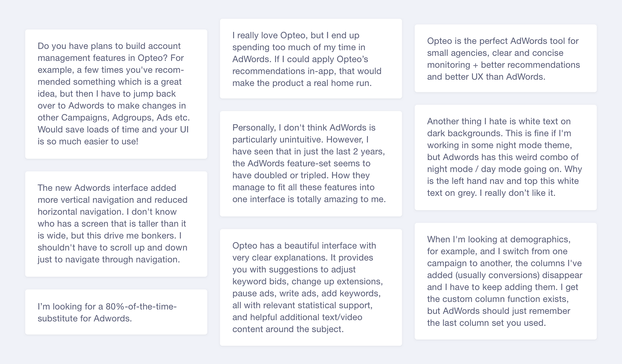Image resolution: width=622 pixels, height=364 pixels.
Task: Click the 80%-of-the-time-substitute quote card
Action: pos(116,312)
